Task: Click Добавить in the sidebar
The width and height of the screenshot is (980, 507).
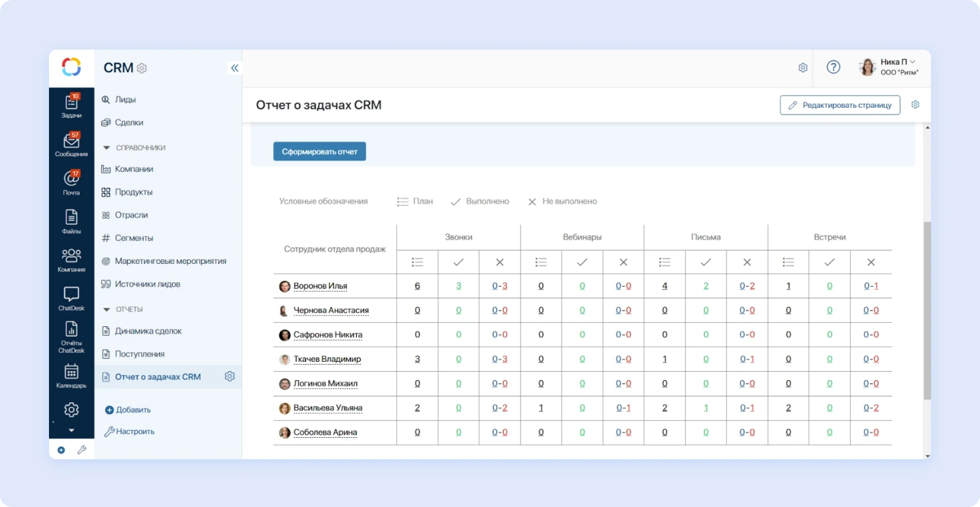Action: [133, 410]
